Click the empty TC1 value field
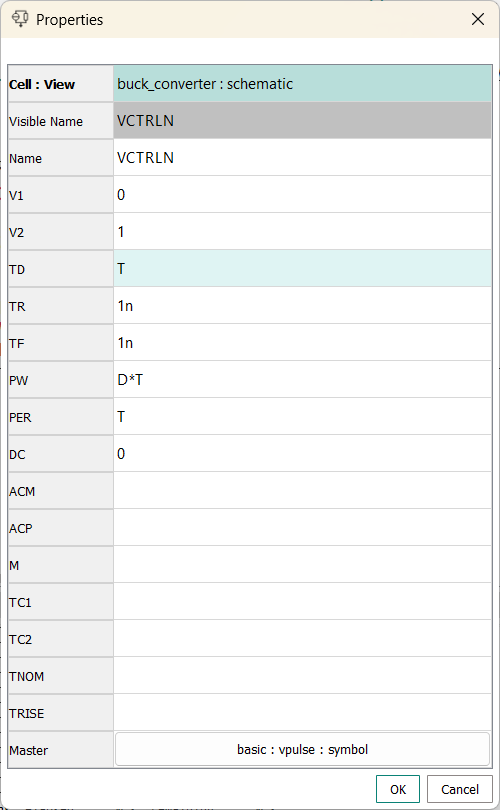The width and height of the screenshot is (500, 810). pos(302,602)
